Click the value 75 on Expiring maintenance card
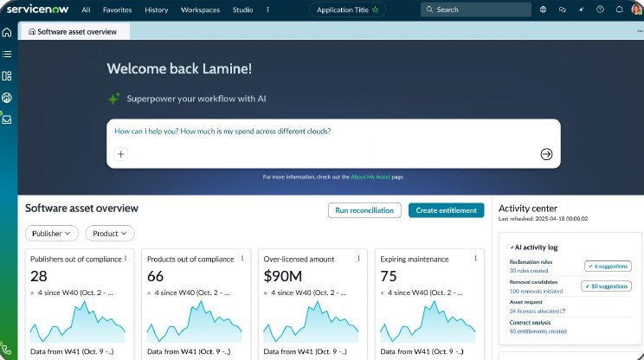Screen dimensions: 644x360 click(389, 276)
